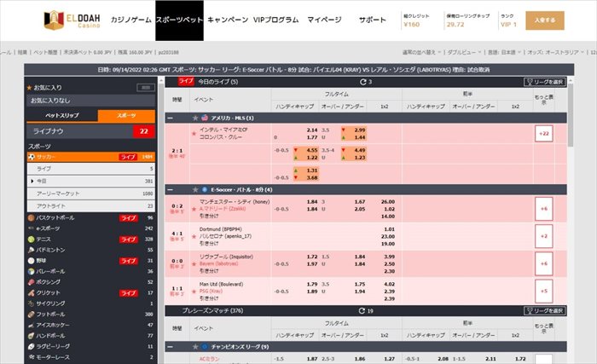The width and height of the screenshot is (597, 364).
Task: Favorite the E-Soccer バトル league star
Action: tap(195, 189)
